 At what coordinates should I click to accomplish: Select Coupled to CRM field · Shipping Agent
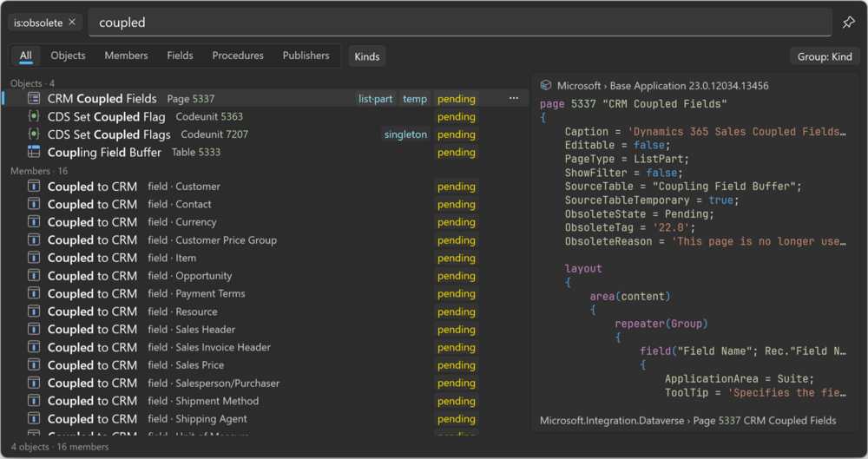266,418
